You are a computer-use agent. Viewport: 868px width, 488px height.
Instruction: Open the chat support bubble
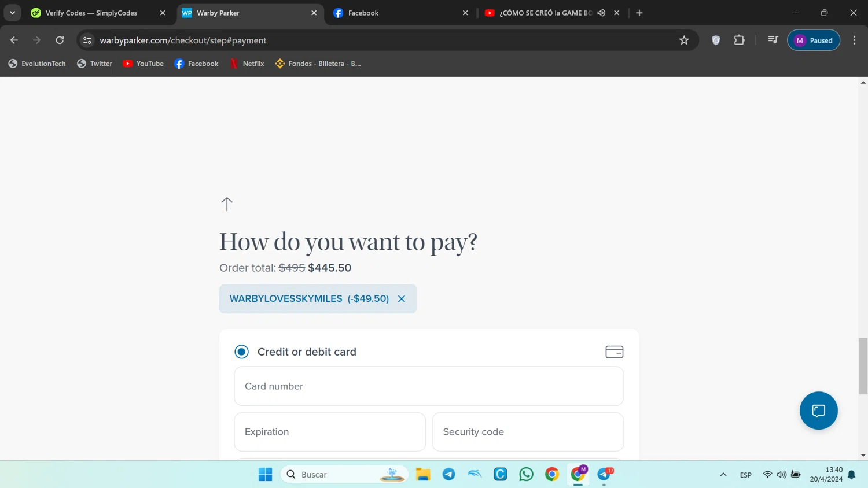pyautogui.click(x=818, y=411)
